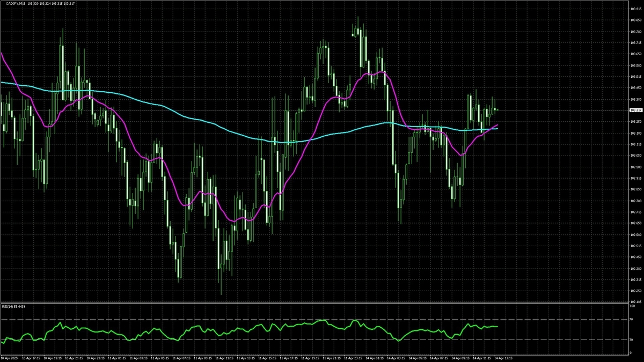
Task: Click the 10 Apr 2025 date label
Action: coord(9,357)
